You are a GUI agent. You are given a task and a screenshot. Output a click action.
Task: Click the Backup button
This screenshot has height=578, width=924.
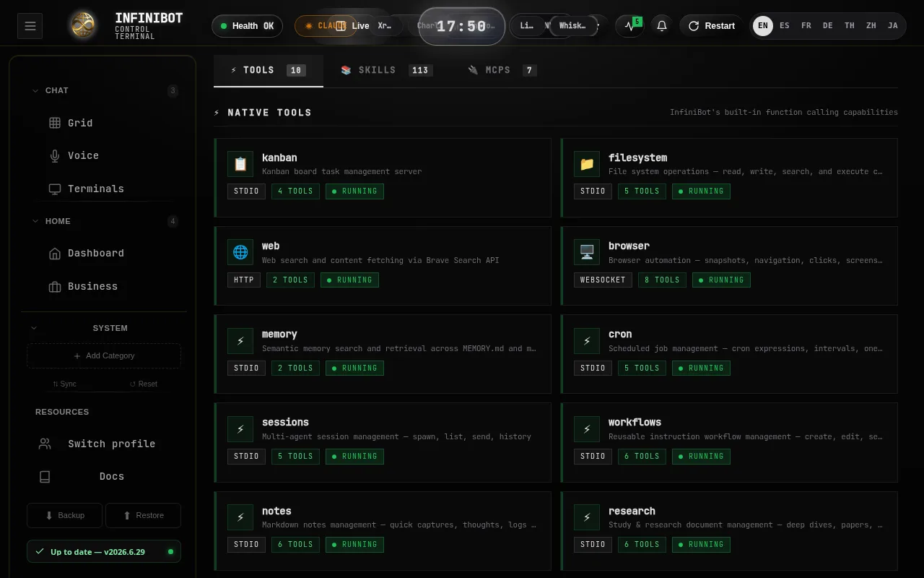65,515
